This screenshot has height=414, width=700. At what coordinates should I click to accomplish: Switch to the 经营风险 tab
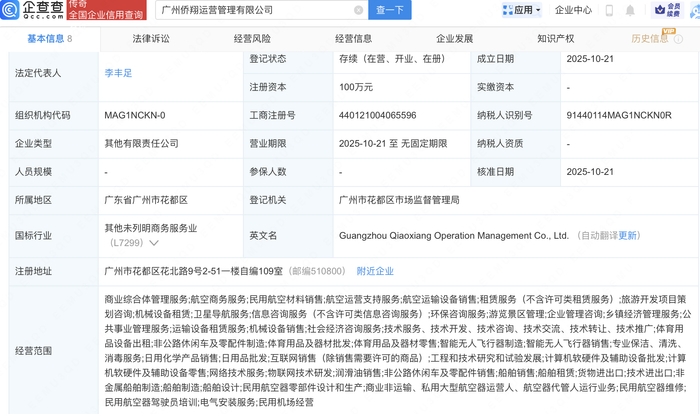pos(252,39)
